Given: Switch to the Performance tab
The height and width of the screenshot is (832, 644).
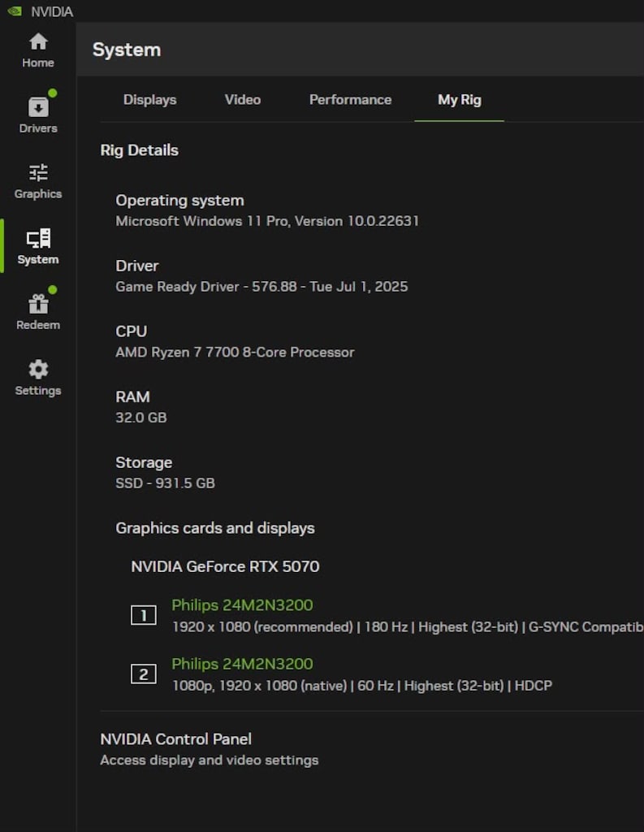Looking at the screenshot, I should (350, 100).
